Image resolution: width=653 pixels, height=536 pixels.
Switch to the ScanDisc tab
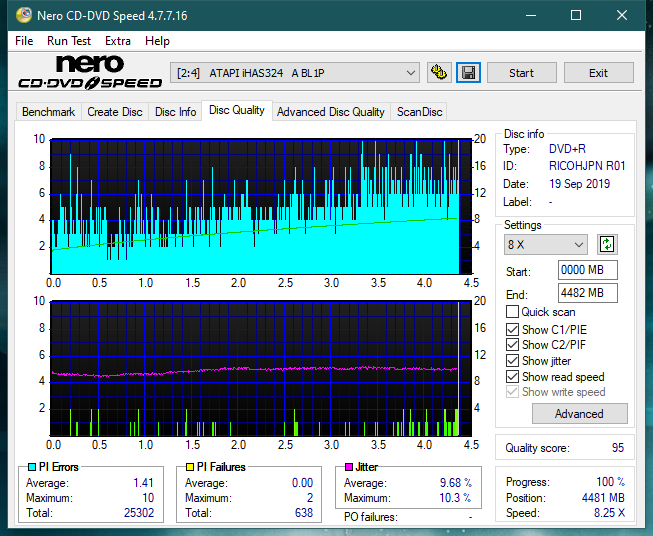tap(419, 112)
